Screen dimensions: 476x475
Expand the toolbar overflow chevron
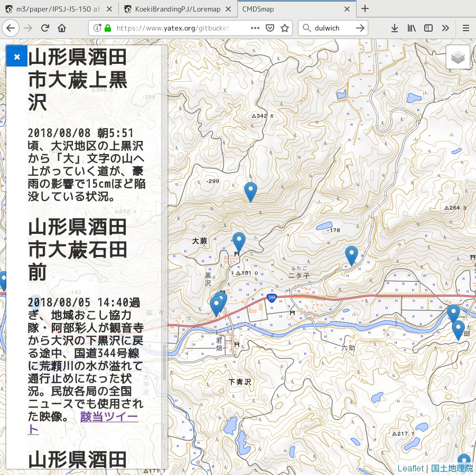click(x=445, y=28)
